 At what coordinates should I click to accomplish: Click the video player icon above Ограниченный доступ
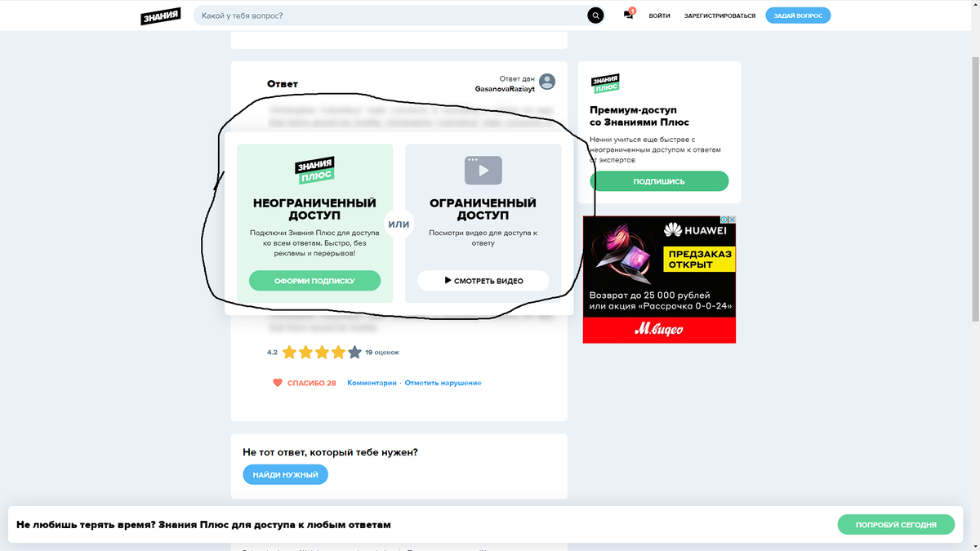pos(483,170)
